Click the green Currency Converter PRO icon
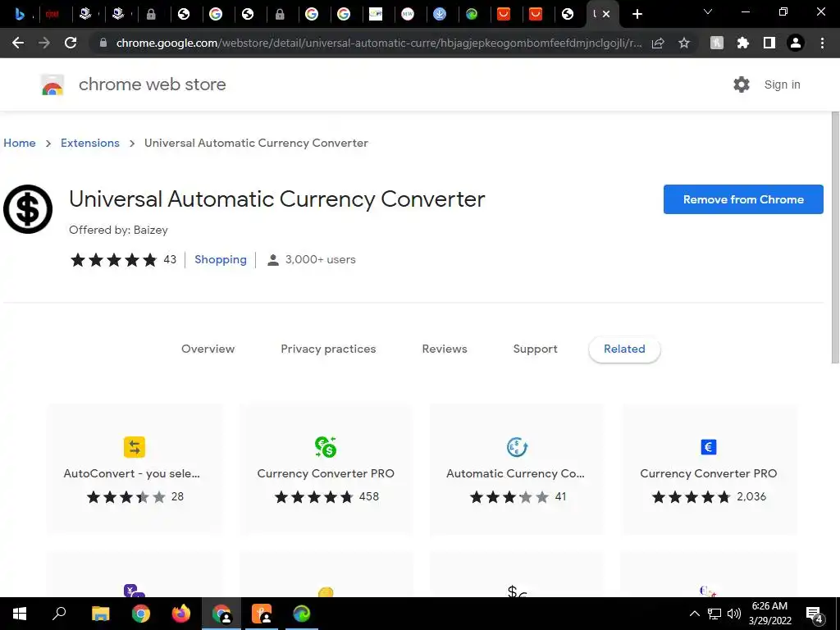Screen dimensions: 840x630 coord(326,447)
